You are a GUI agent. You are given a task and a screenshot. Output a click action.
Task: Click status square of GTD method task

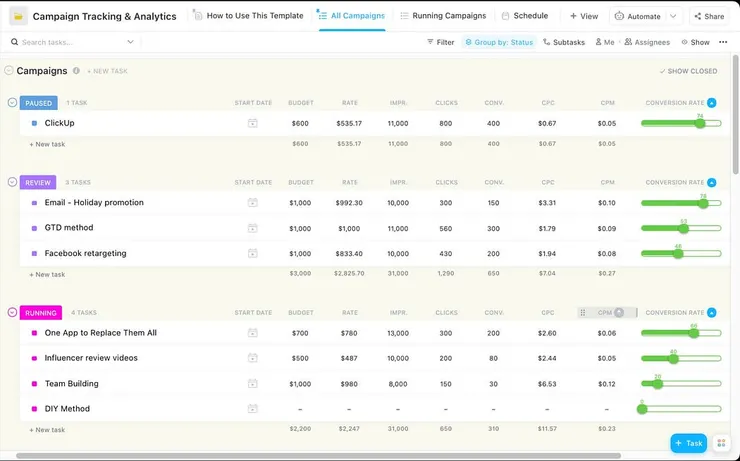click(34, 228)
